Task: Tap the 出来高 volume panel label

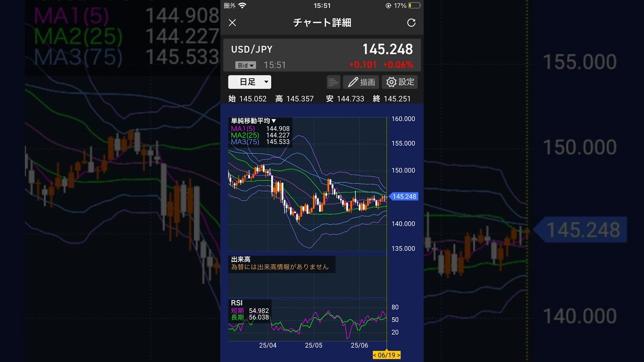Action: tap(240, 259)
